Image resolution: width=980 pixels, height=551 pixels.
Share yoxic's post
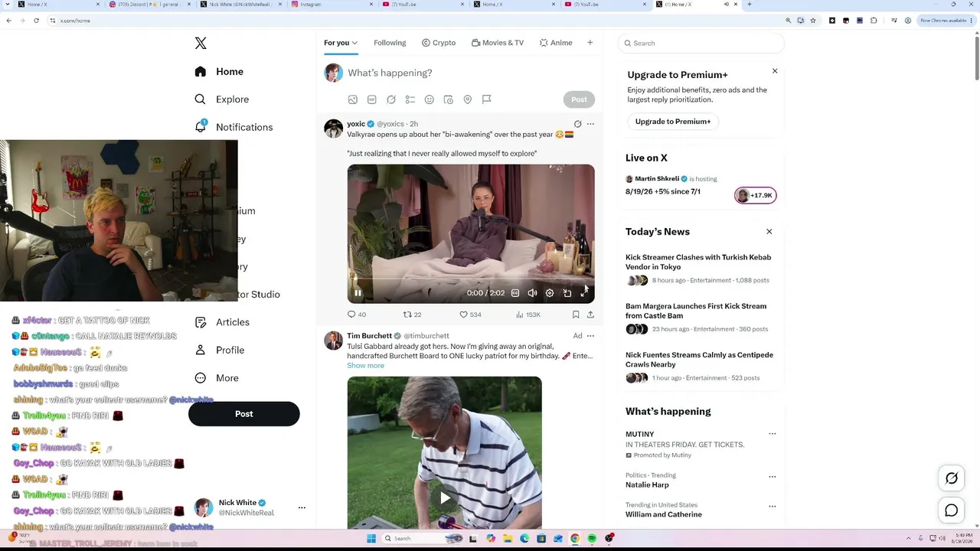coord(590,315)
